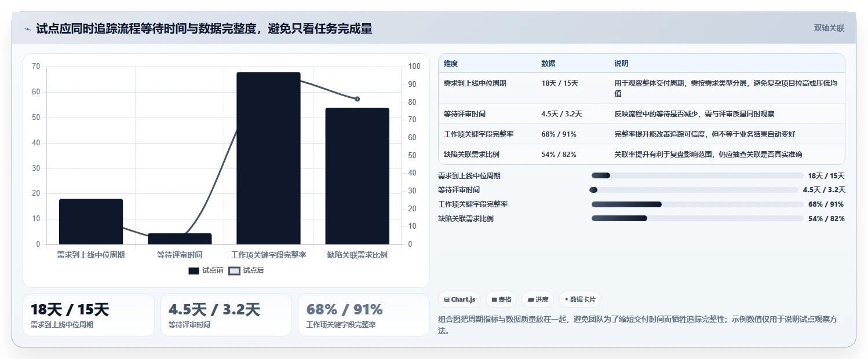Click x-axis label 等待评审时间
This screenshot has height=359, width=868.
[180, 255]
